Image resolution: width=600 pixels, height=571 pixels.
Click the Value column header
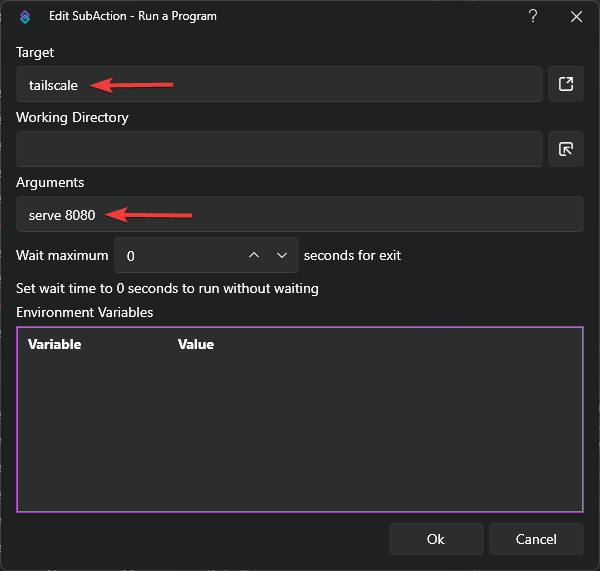[x=196, y=344]
